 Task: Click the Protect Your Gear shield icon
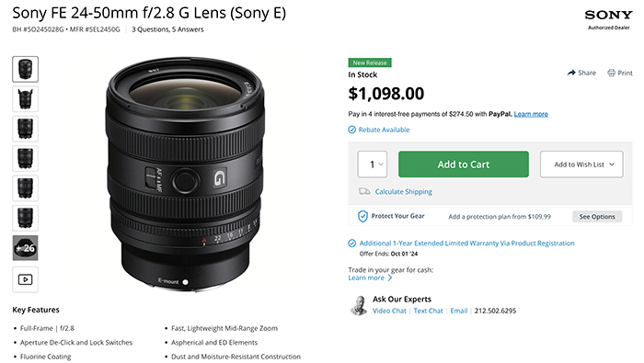362,216
